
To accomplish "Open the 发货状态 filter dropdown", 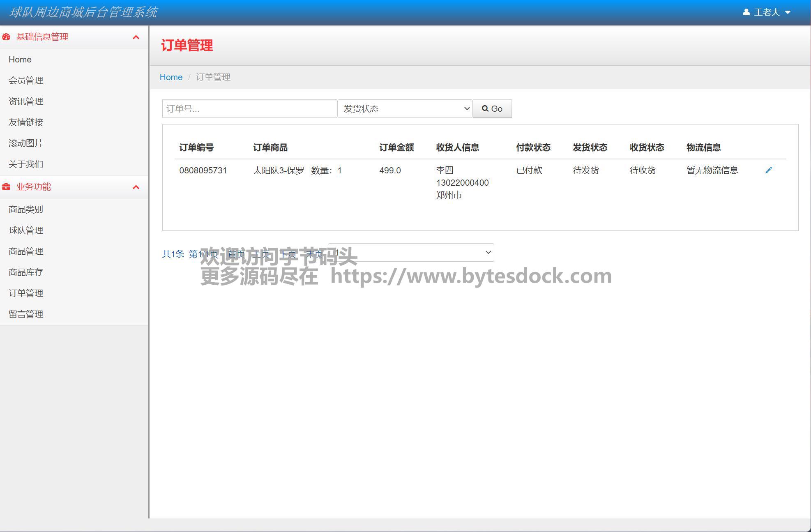I will pyautogui.click(x=405, y=109).
